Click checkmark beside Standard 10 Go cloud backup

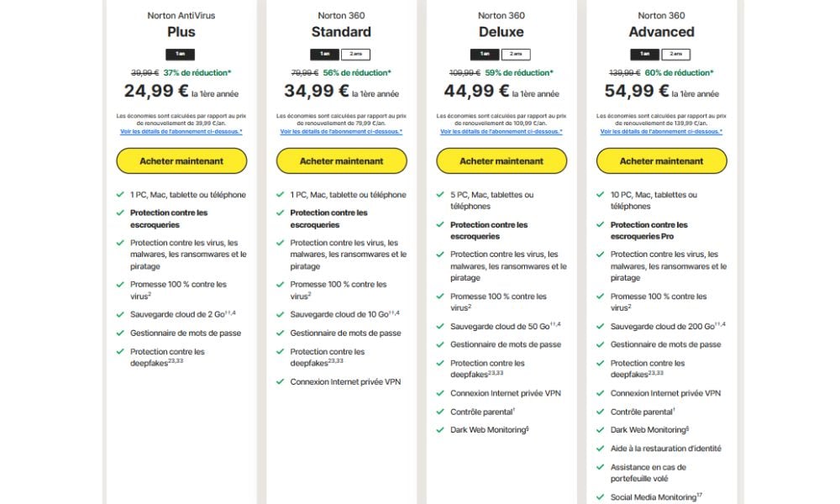(x=281, y=314)
